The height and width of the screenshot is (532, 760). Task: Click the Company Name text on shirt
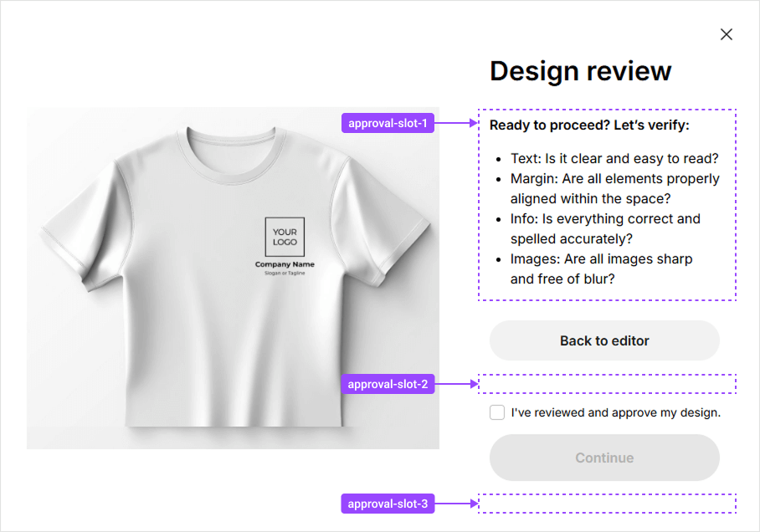coord(285,264)
